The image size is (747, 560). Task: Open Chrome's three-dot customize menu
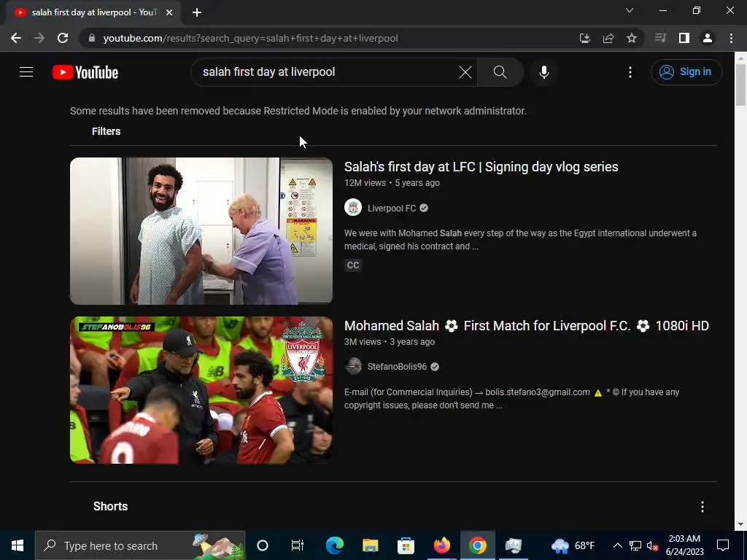tap(731, 38)
